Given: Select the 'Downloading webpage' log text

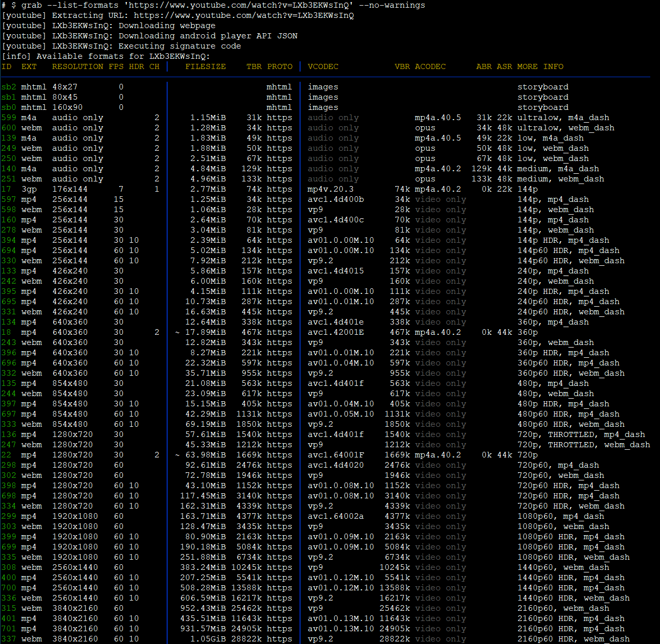Looking at the screenshot, I should (167, 26).
